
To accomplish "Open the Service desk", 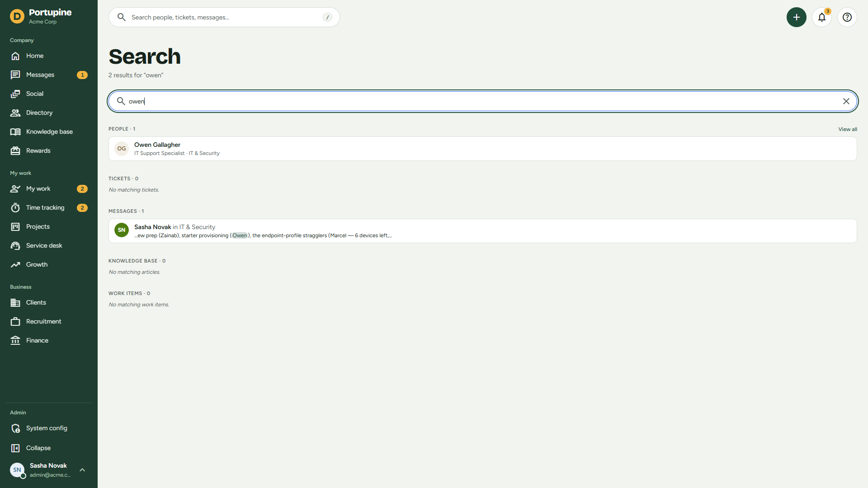I will [49, 246].
